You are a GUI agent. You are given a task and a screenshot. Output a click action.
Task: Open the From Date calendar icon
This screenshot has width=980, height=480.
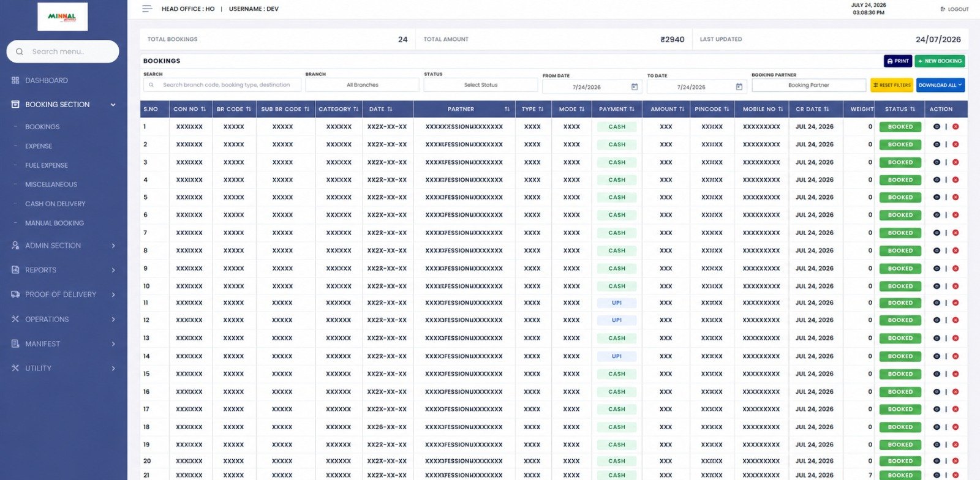click(x=635, y=87)
